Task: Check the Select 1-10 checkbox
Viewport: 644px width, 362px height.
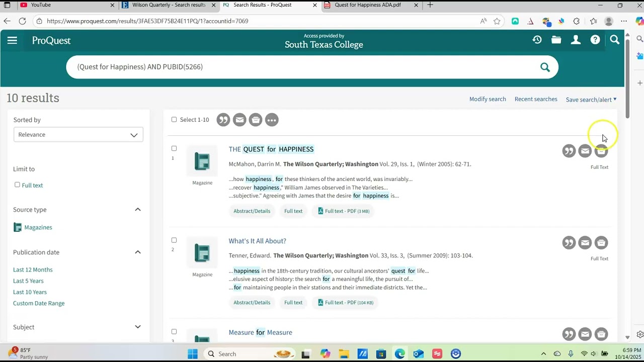Action: pyautogui.click(x=174, y=120)
